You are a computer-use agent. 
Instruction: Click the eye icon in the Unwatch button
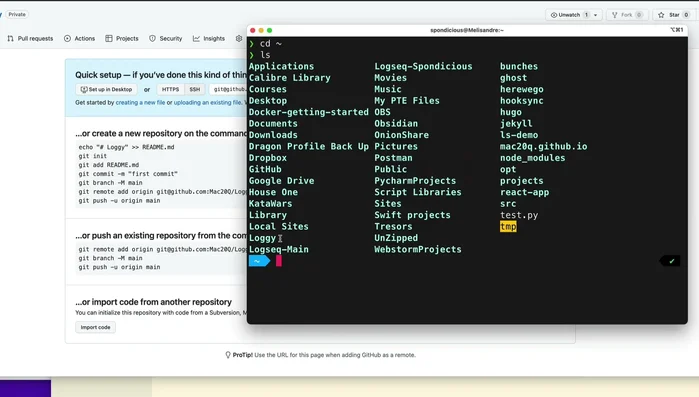[x=554, y=15]
